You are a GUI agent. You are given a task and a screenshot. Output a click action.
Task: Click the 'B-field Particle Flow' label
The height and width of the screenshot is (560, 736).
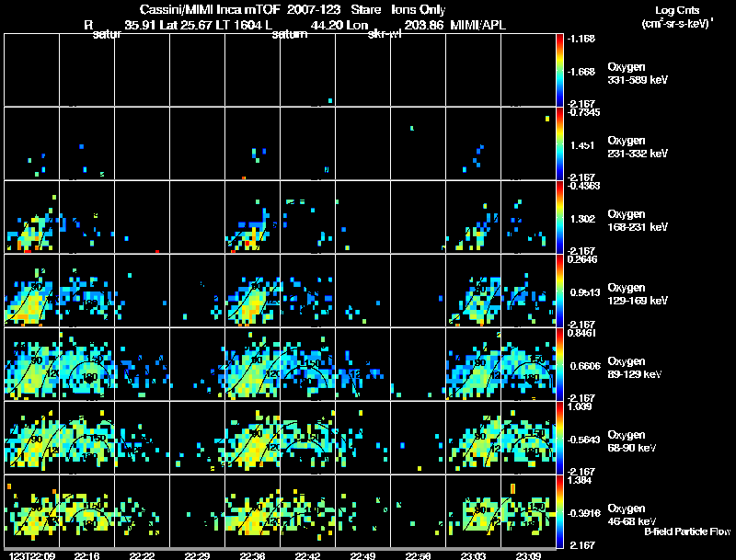[x=687, y=531]
